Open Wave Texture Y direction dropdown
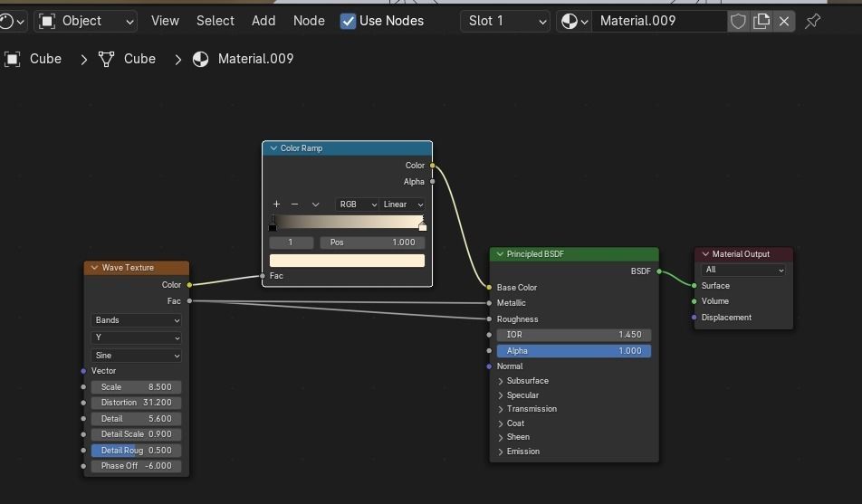Screen dimensions: 862x504 [x=137, y=338]
